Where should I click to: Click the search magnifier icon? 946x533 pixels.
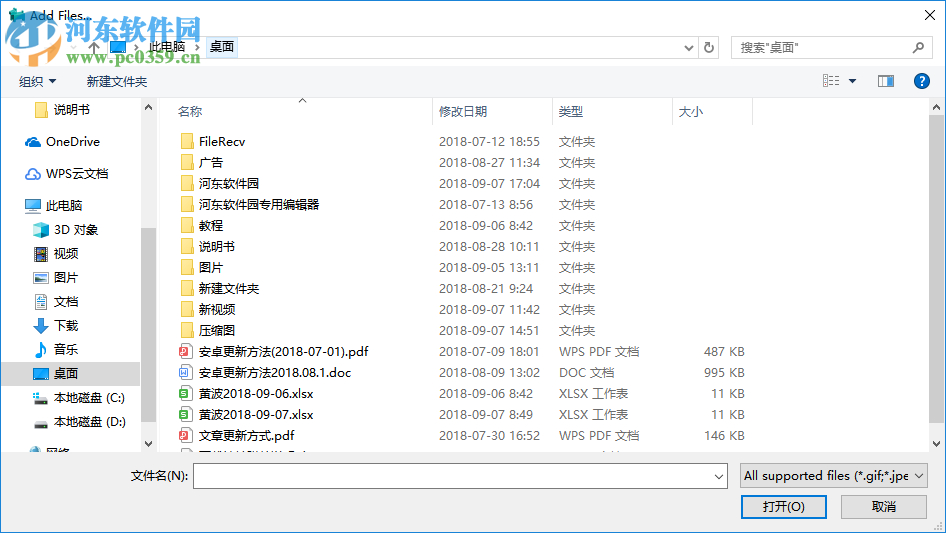tap(918, 47)
